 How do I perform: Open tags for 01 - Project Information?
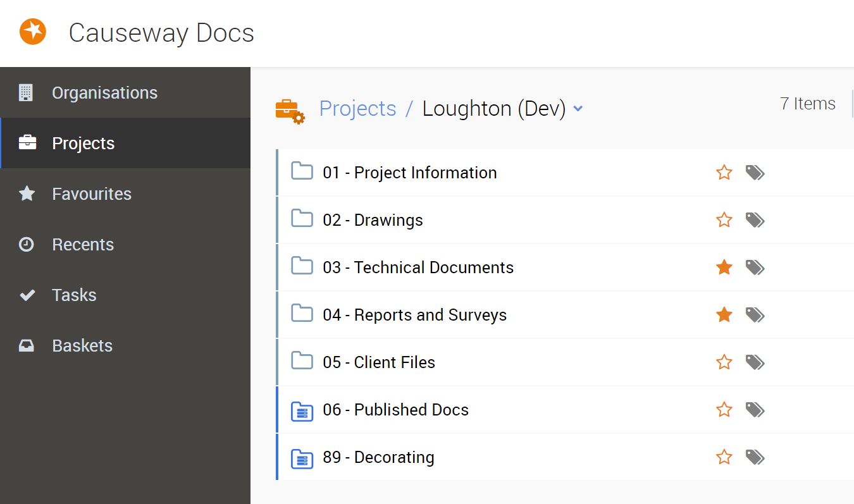(x=755, y=173)
